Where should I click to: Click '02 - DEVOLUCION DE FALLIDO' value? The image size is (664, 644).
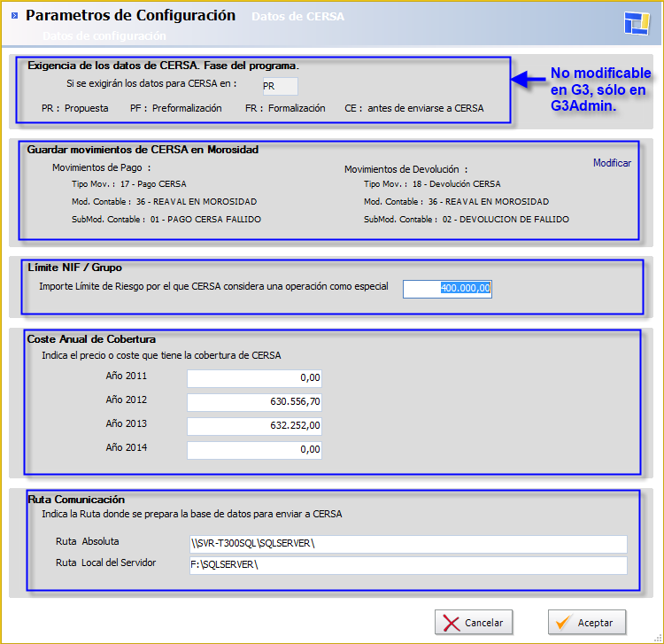506,220
